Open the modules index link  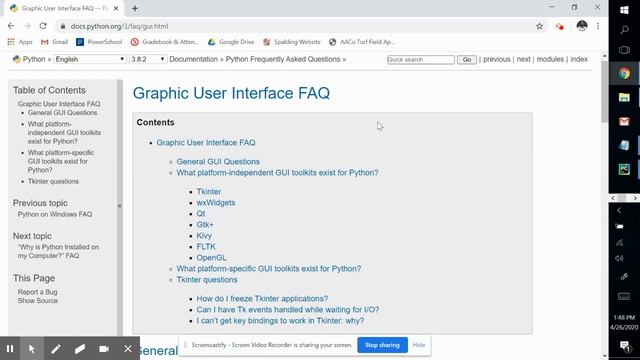[550, 59]
